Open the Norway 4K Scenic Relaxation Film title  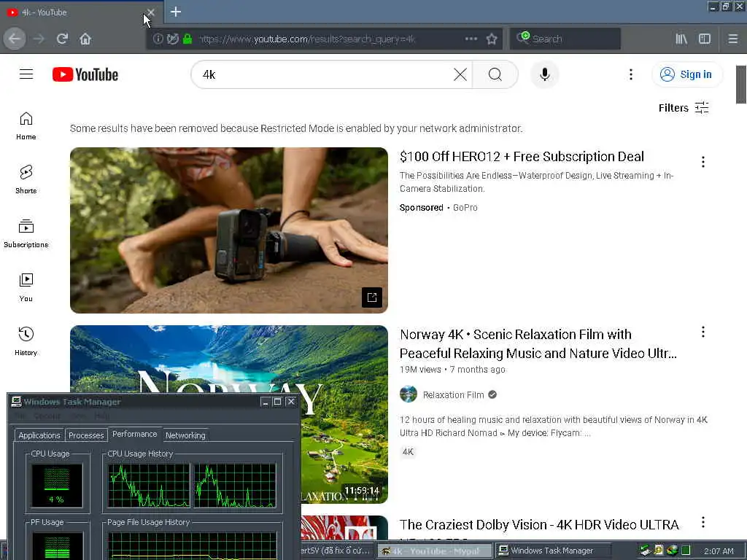pyautogui.click(x=538, y=344)
